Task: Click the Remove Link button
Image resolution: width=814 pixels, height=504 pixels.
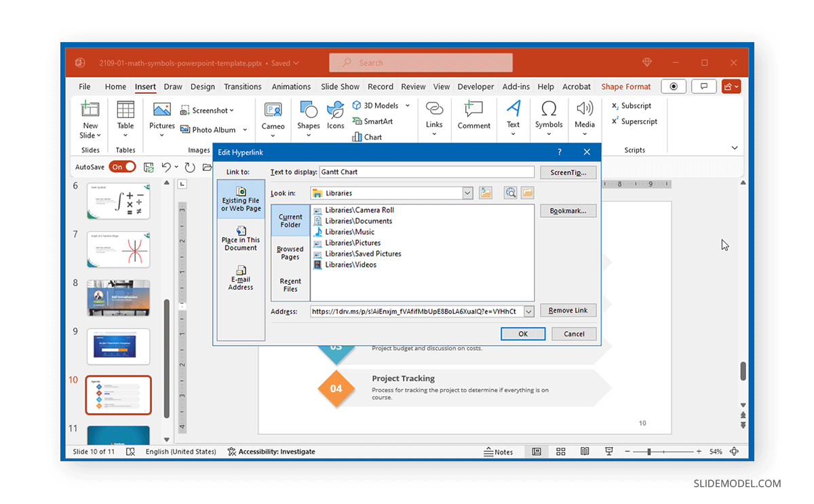Action: 568,310
